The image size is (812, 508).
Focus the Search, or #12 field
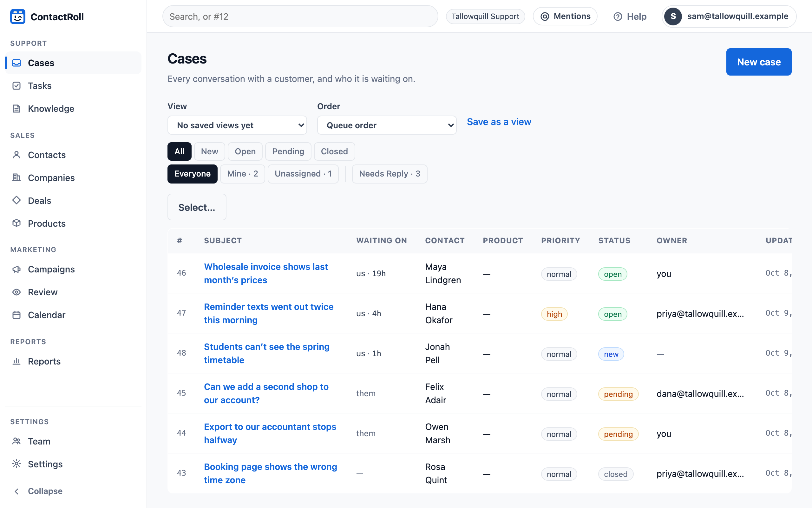[x=300, y=17]
